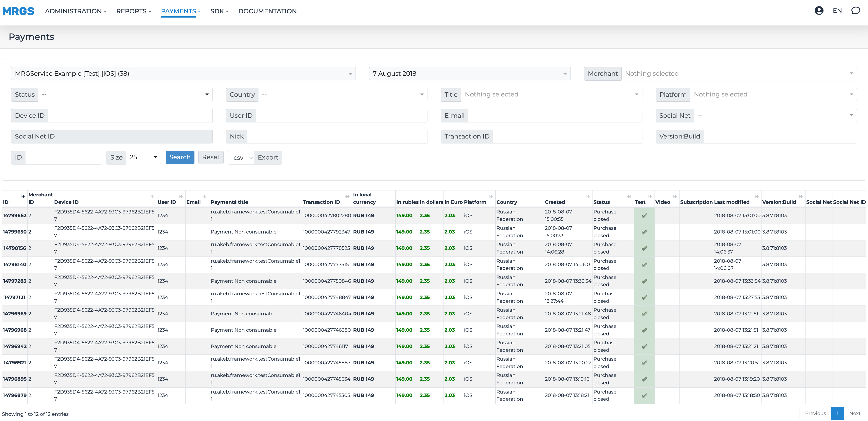
Task: Open the 7 August 2018 date picker
Action: coord(469,73)
